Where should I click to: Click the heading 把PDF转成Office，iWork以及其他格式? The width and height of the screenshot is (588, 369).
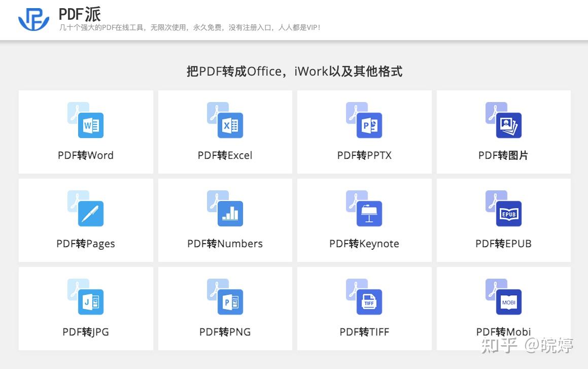tap(294, 71)
